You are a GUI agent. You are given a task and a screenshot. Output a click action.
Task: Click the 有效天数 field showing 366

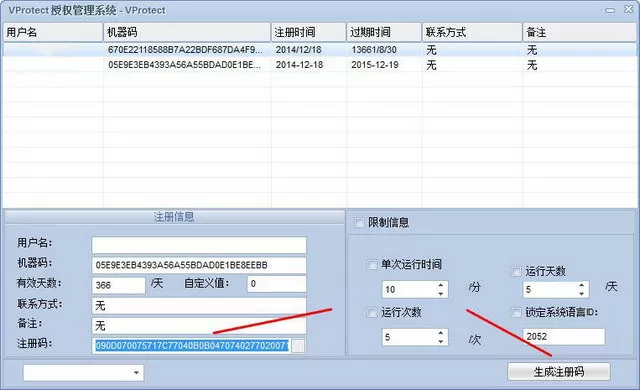tap(118, 285)
